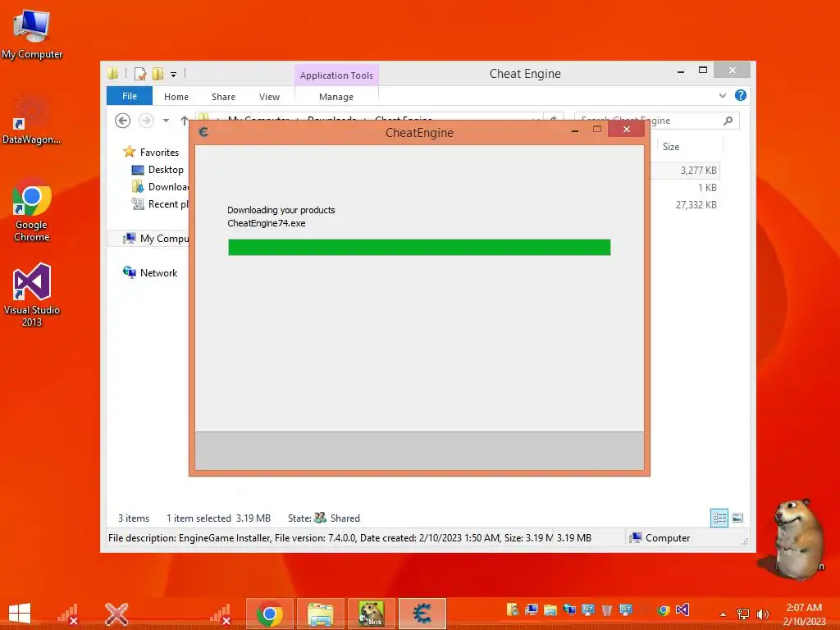840x630 pixels.
Task: Click the New Folder icon in Explorer quick access toolbar
Action: point(157,73)
